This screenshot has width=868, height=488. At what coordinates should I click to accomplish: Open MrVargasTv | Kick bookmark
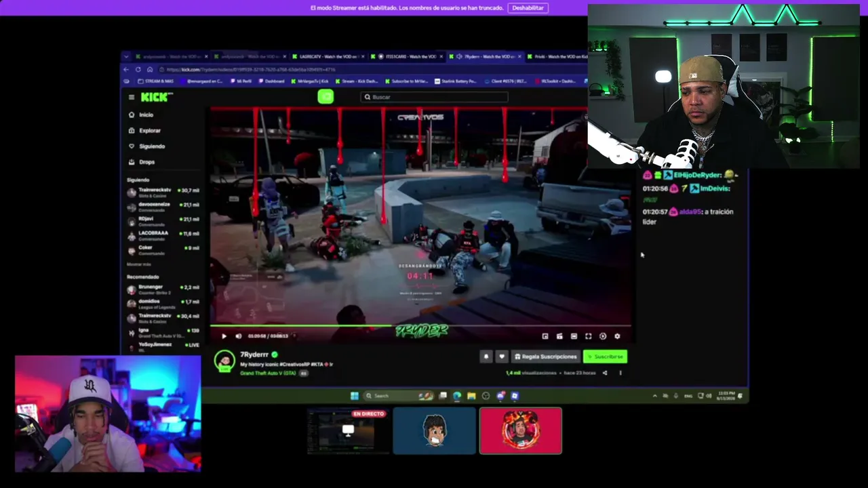point(311,81)
